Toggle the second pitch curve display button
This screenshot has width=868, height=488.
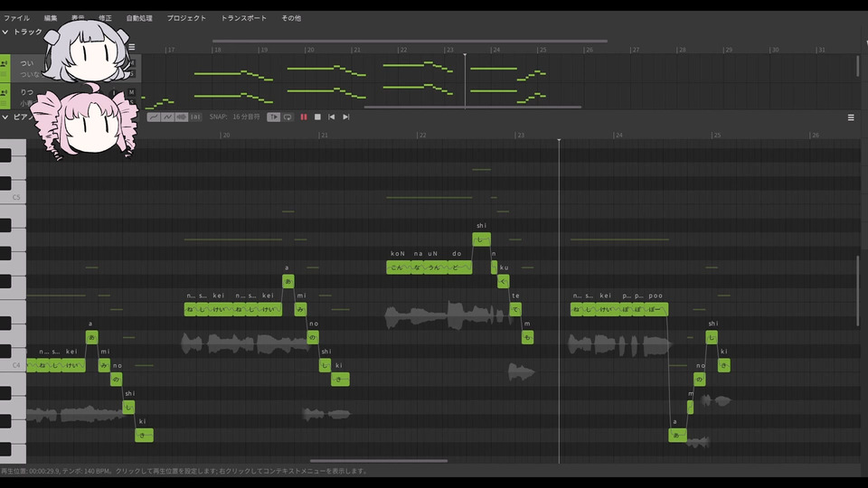(167, 117)
